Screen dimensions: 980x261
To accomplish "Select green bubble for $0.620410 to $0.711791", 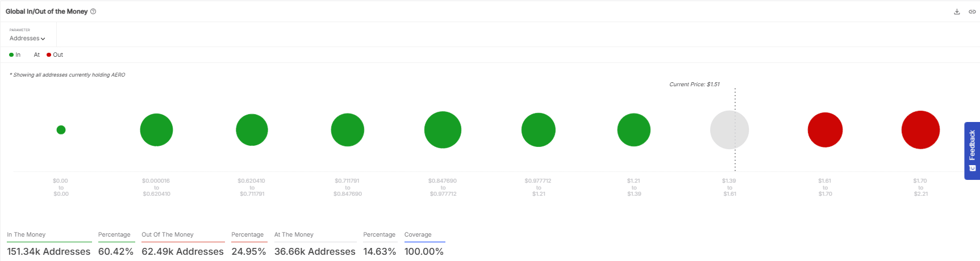I will click(x=252, y=130).
